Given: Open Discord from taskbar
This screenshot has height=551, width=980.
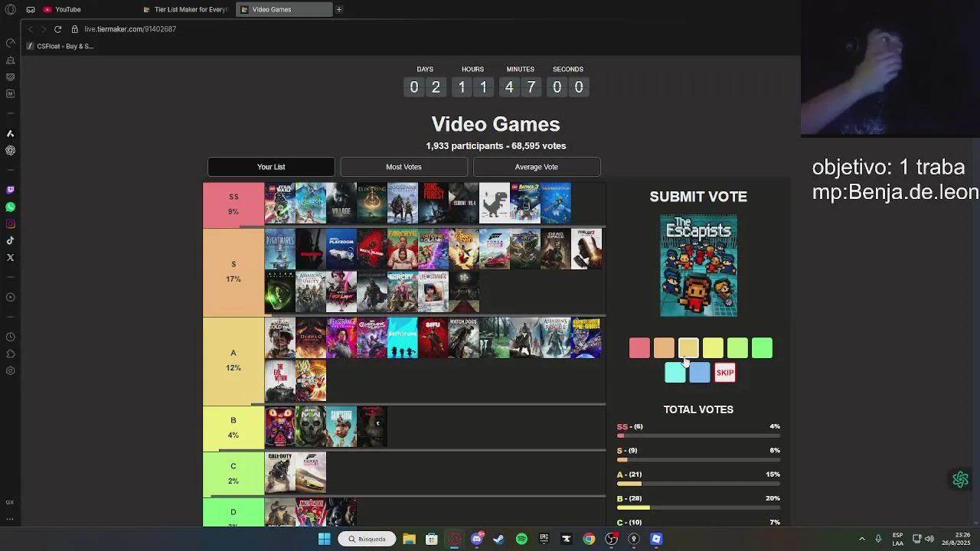Looking at the screenshot, I should click(477, 539).
